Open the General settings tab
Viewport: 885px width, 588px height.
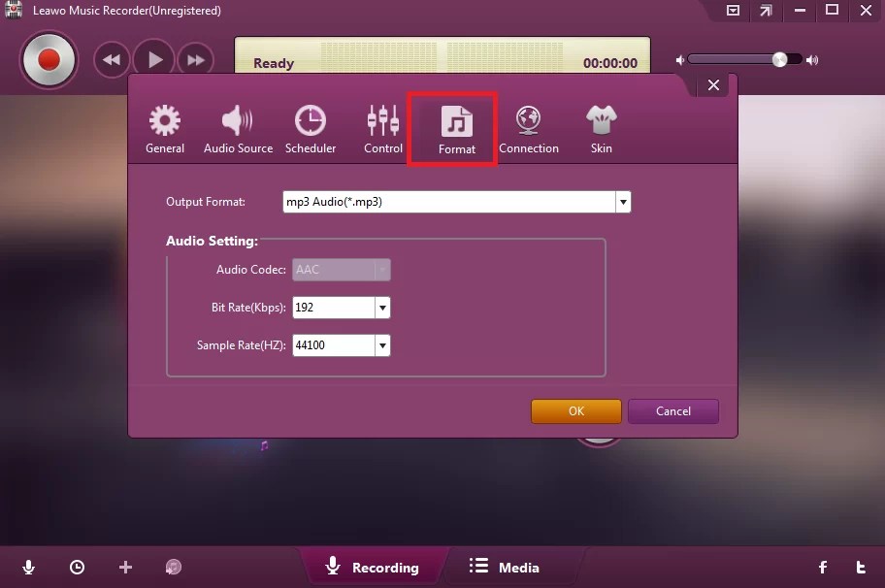(164, 126)
